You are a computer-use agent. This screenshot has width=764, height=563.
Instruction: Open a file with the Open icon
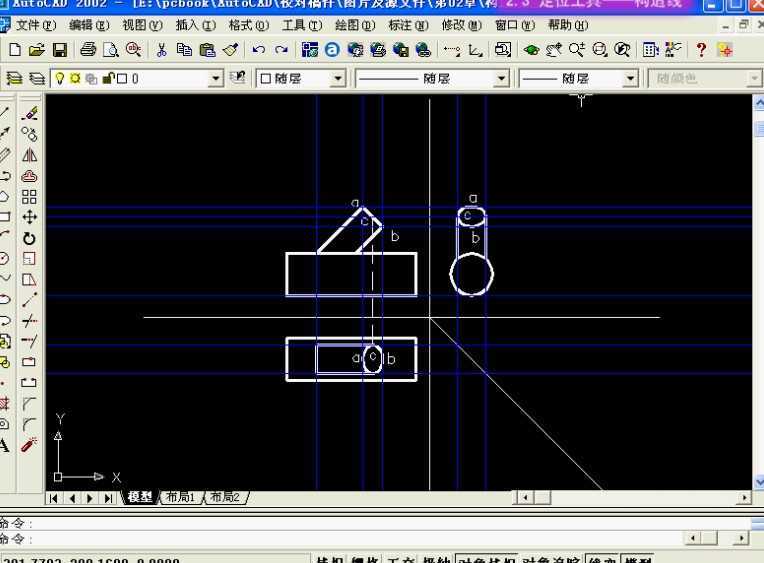[37, 50]
